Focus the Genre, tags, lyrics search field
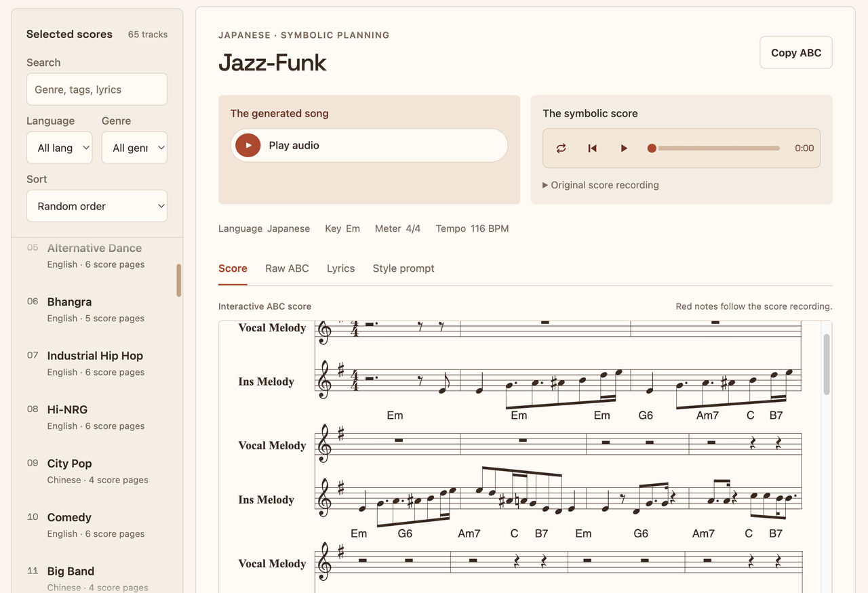The height and width of the screenshot is (593, 868). (97, 89)
